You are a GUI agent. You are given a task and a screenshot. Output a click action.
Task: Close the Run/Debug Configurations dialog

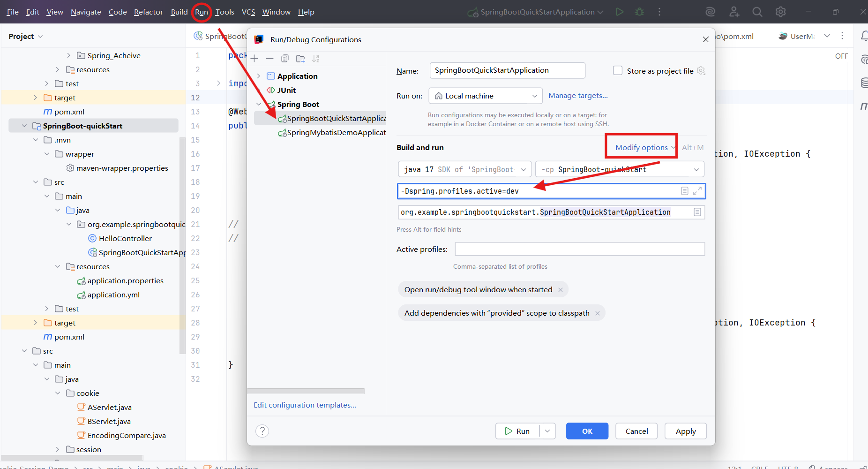(x=706, y=39)
